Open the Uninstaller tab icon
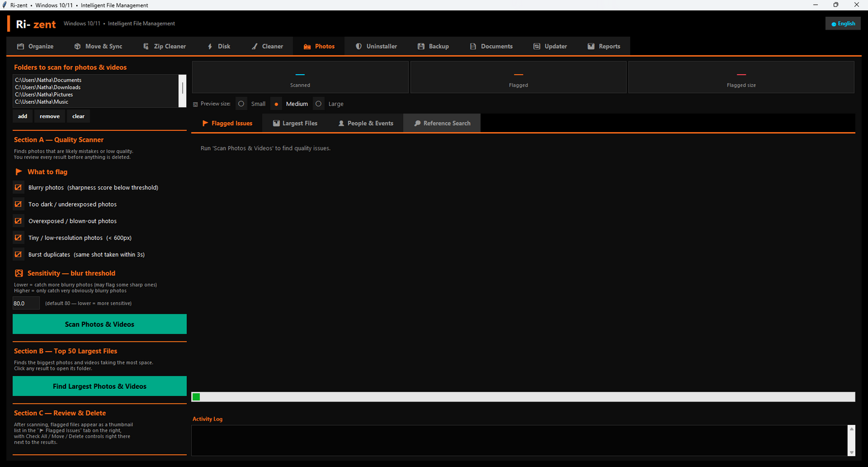 coord(359,46)
